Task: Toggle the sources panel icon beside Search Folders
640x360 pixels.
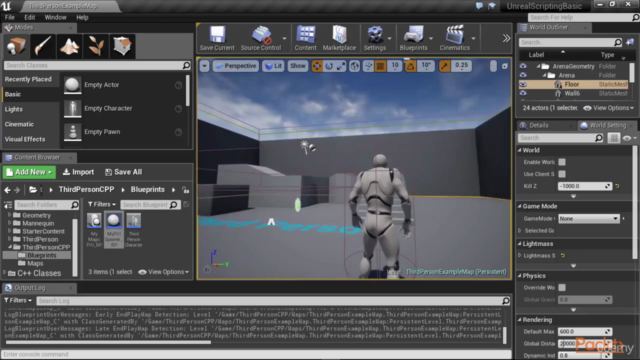Action: click(x=8, y=205)
